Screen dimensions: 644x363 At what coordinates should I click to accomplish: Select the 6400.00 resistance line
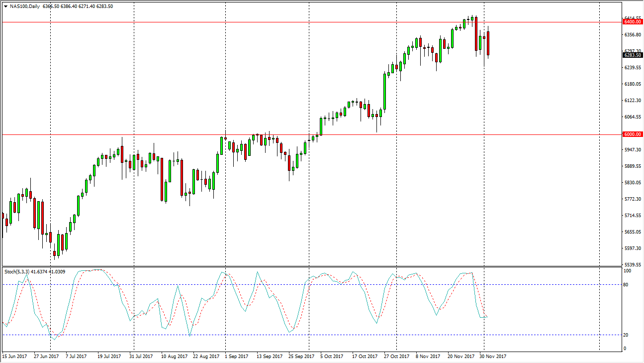click(298, 22)
